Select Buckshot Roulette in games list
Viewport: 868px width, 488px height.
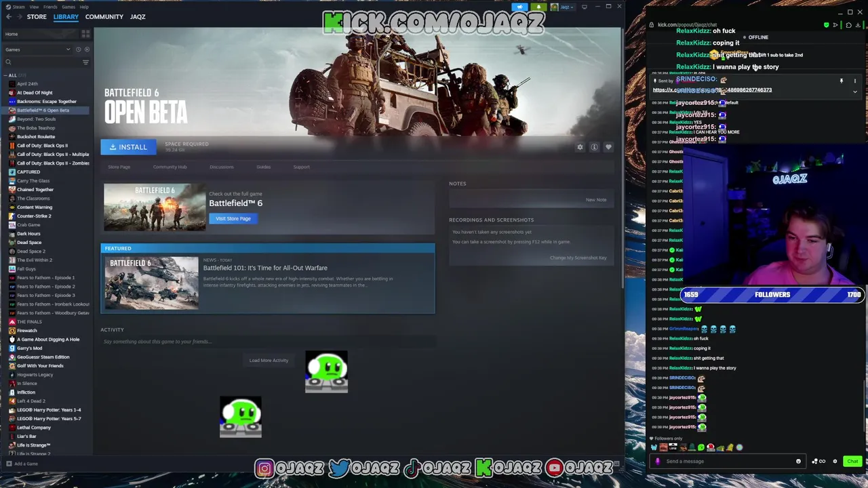pos(36,137)
